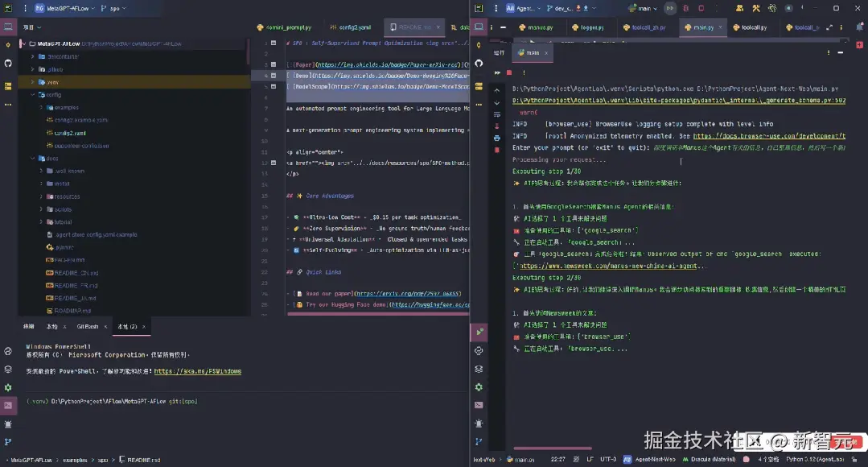Switch to logger.py editor tab
868x467 pixels.
tap(588, 27)
